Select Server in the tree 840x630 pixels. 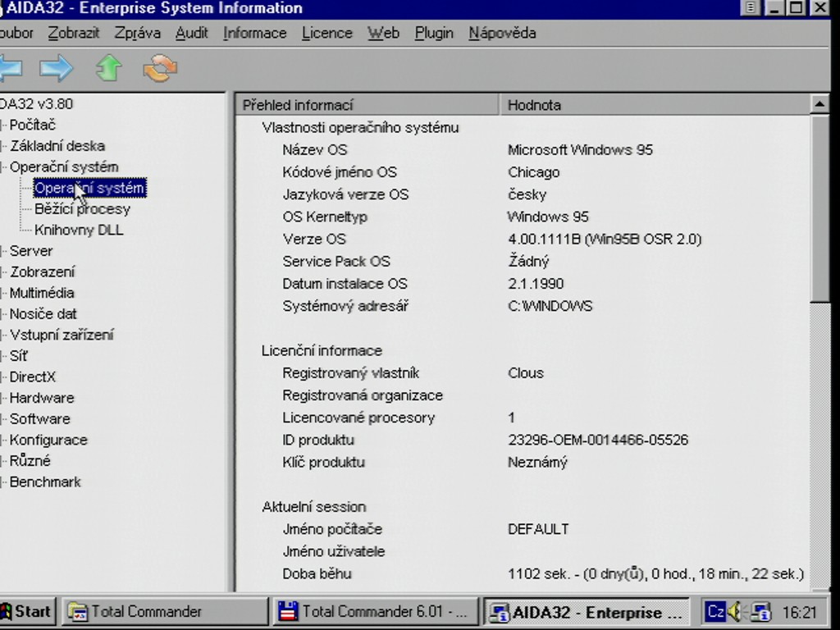click(31, 251)
